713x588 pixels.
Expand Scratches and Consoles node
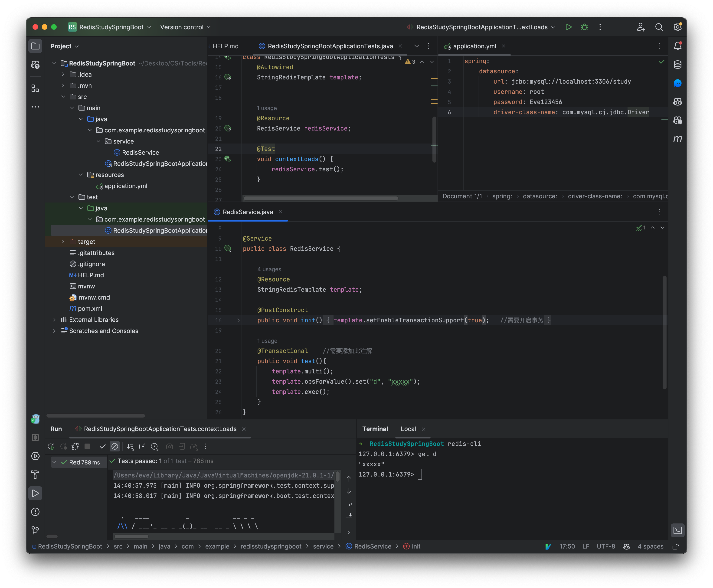[x=54, y=331]
